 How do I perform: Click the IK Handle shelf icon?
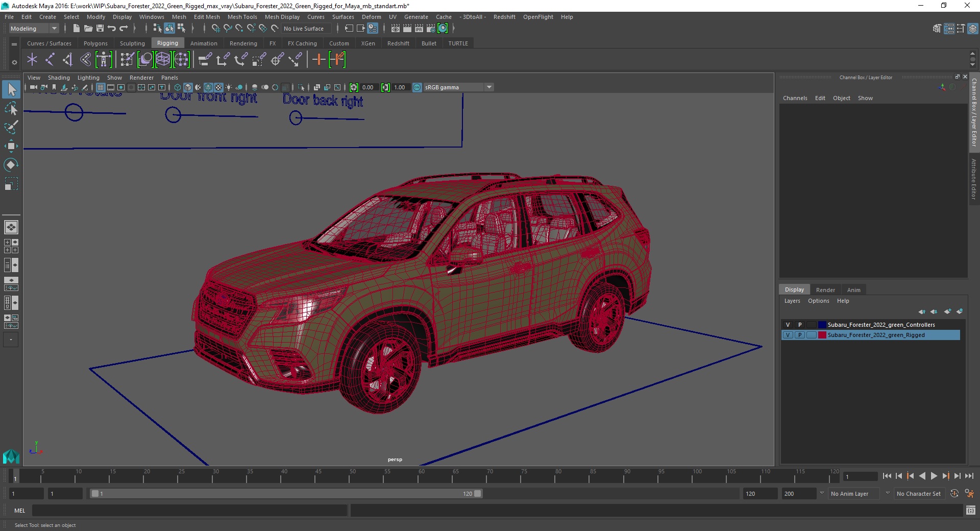67,60
